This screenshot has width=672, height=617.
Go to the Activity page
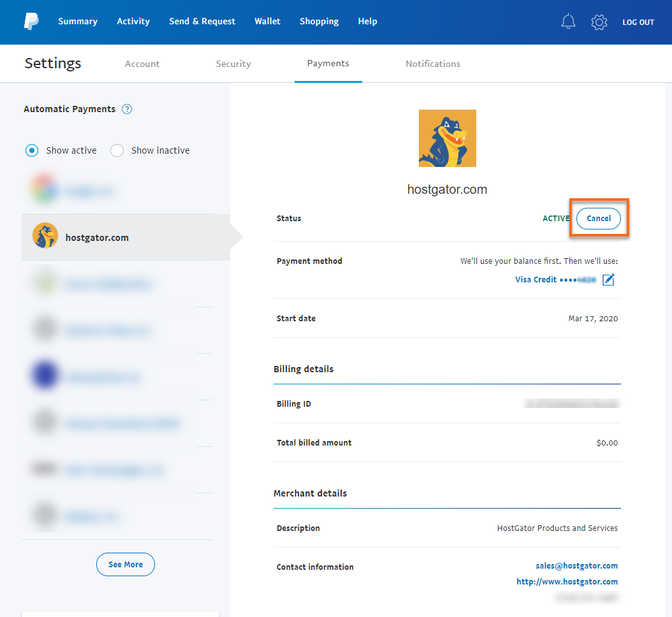[133, 22]
